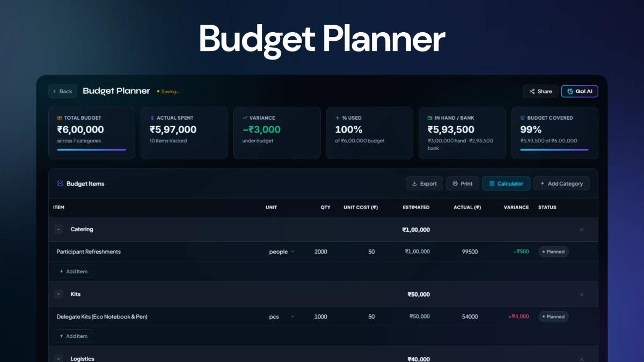
Task: Click the Actual Spent dollar icon
Action: point(152,118)
